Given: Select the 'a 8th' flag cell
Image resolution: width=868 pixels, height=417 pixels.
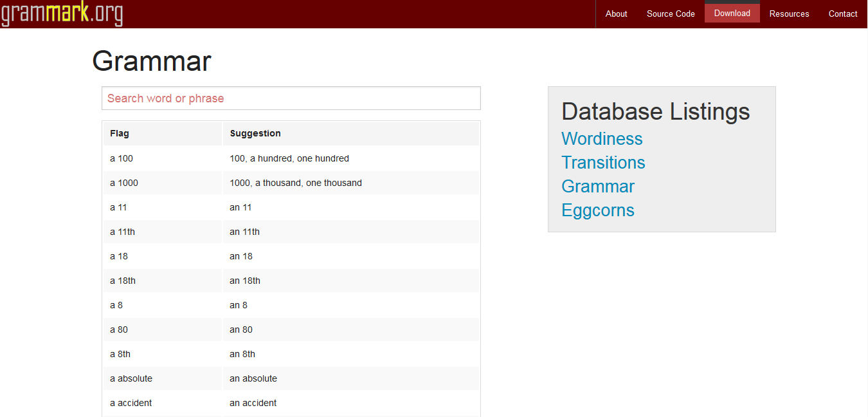Looking at the screenshot, I should pos(163,354).
